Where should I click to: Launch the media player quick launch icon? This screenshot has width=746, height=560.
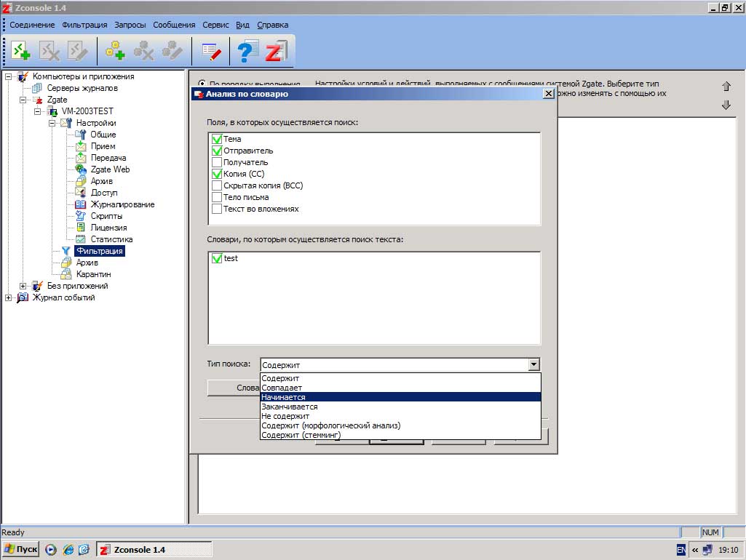point(51,550)
